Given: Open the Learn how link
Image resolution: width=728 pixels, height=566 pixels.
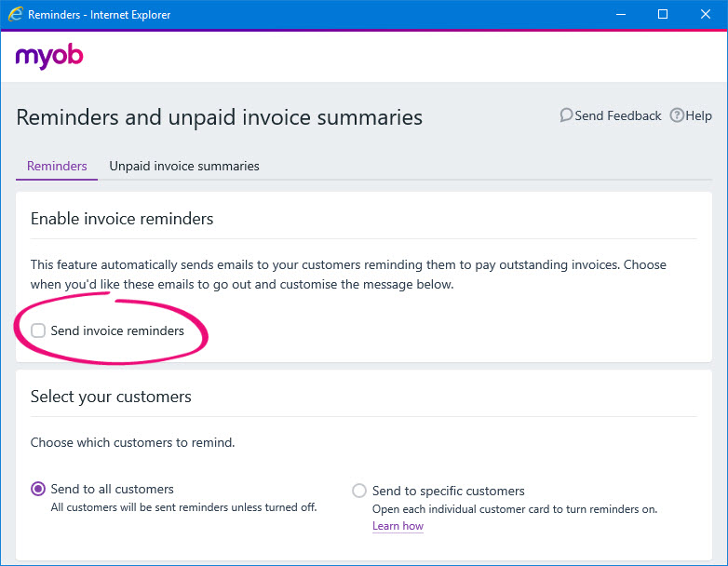Looking at the screenshot, I should tap(398, 526).
